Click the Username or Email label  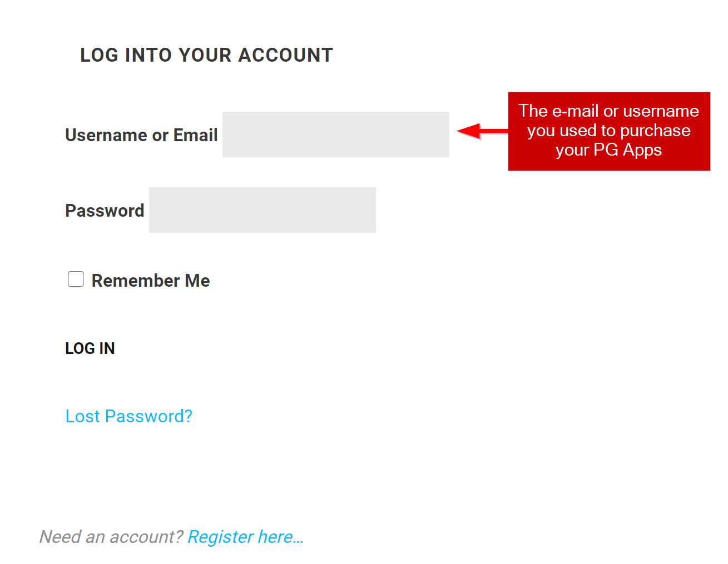pyautogui.click(x=141, y=134)
